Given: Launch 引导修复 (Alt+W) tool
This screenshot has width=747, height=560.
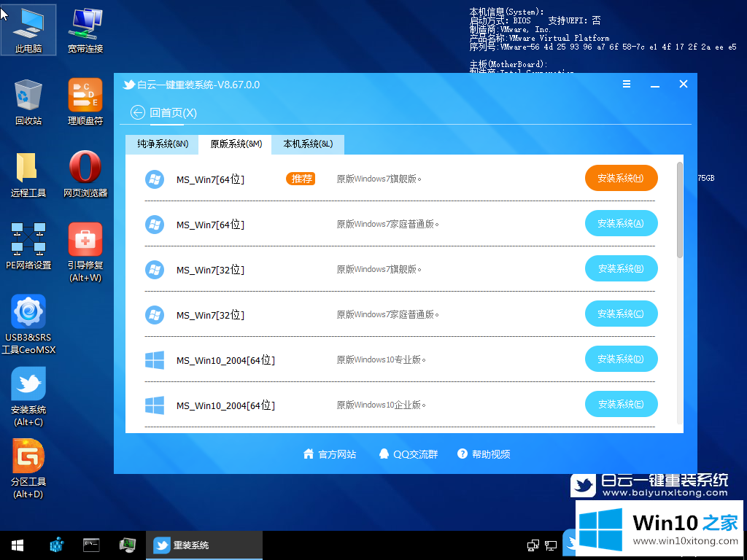Looking at the screenshot, I should tap(85, 252).
